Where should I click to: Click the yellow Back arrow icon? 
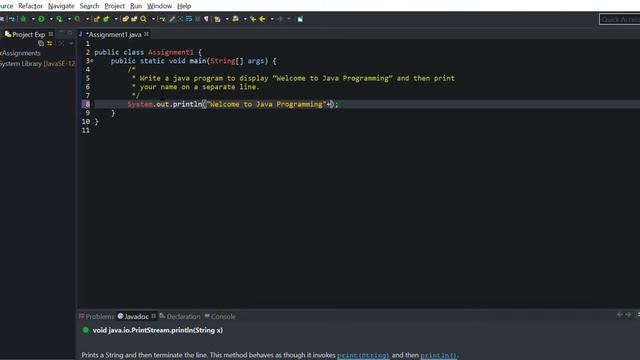point(262,19)
